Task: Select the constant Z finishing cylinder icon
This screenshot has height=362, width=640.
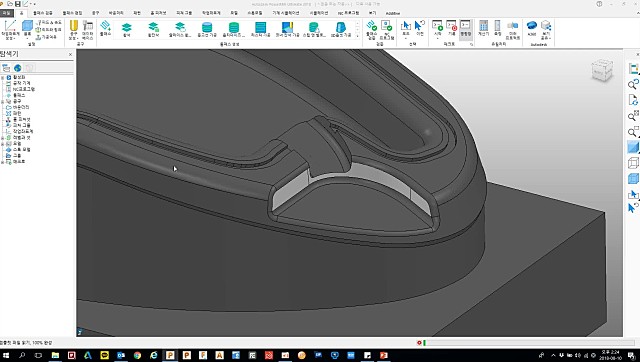Action: pos(207,27)
